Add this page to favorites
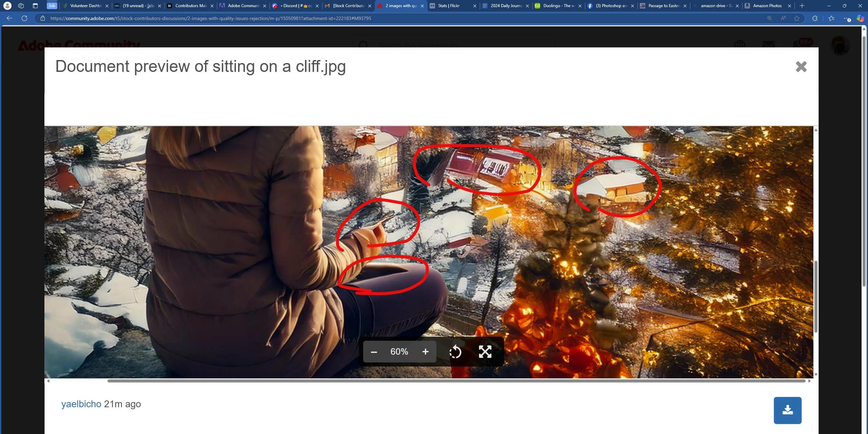Image resolution: width=868 pixels, height=434 pixels. point(797,18)
